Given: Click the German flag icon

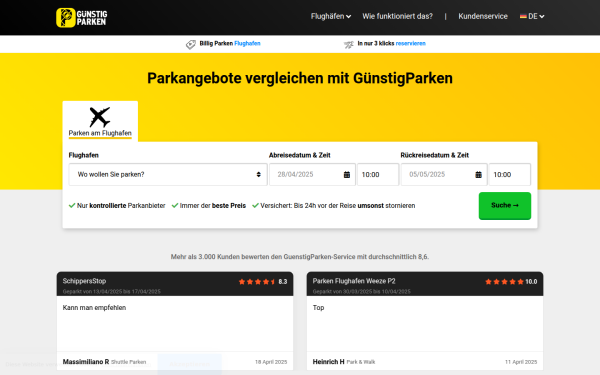Looking at the screenshot, I should pos(523,16).
